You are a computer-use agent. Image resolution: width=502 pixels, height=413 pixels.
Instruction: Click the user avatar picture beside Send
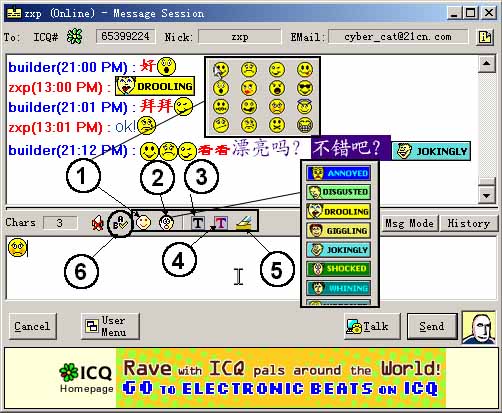pyautogui.click(x=479, y=327)
